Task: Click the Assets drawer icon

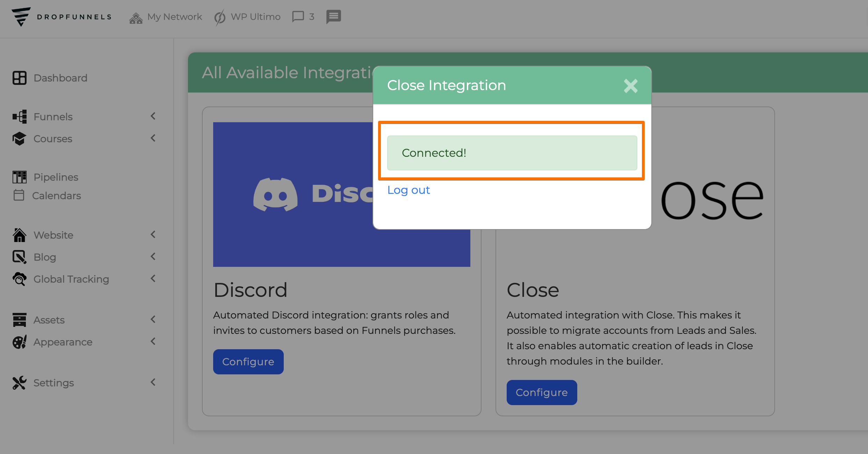Action: [20, 320]
